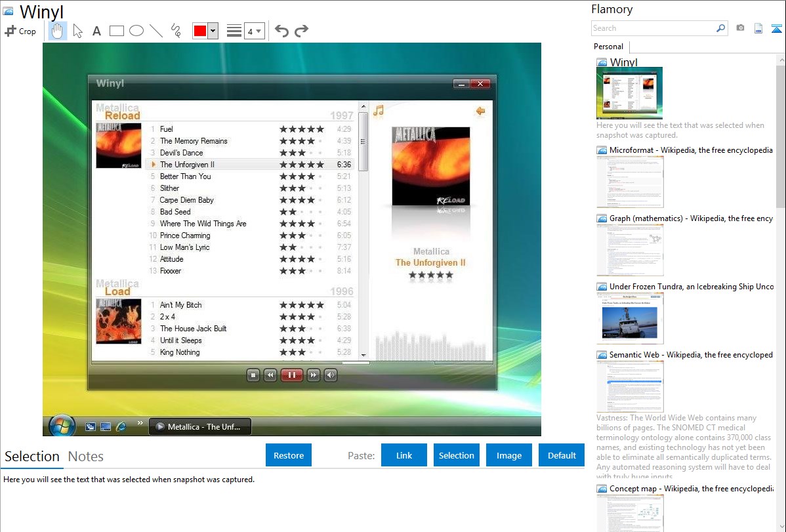Pick the straight line tool
Screen dimensions: 786x532
pos(156,31)
